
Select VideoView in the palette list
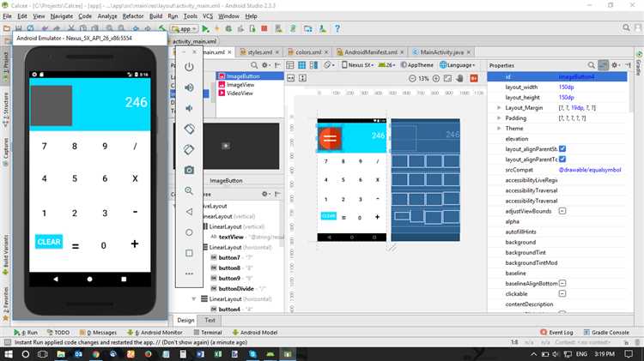click(239, 93)
